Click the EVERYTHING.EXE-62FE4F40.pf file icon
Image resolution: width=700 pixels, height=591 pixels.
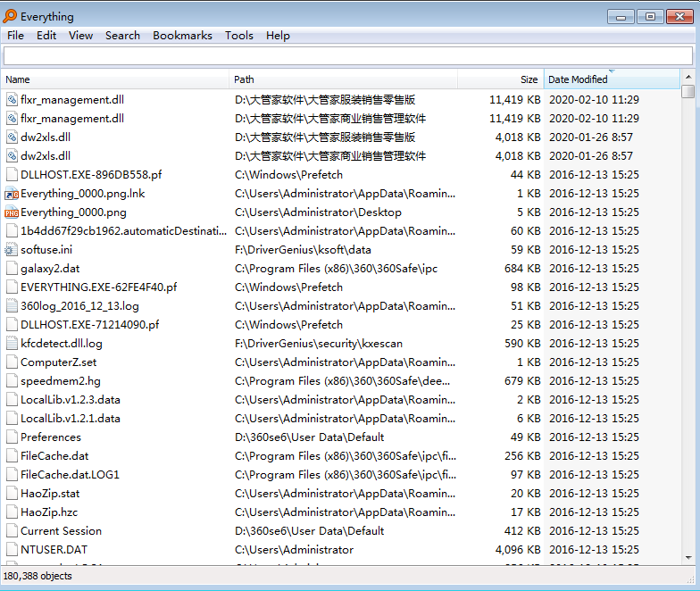coord(12,287)
